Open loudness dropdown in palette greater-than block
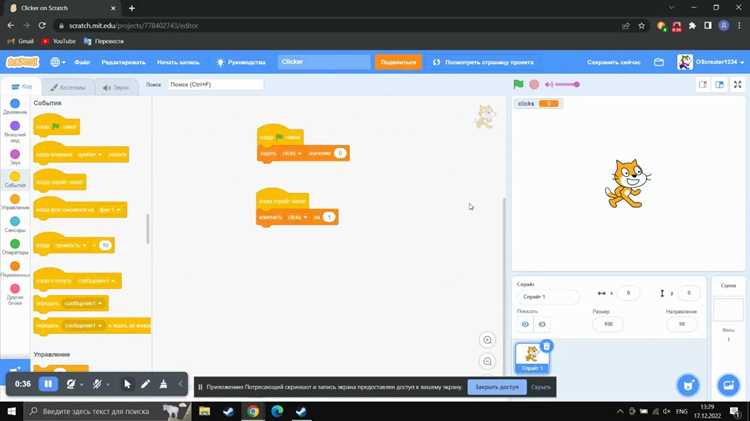The height and width of the screenshot is (421, 750). 70,245
